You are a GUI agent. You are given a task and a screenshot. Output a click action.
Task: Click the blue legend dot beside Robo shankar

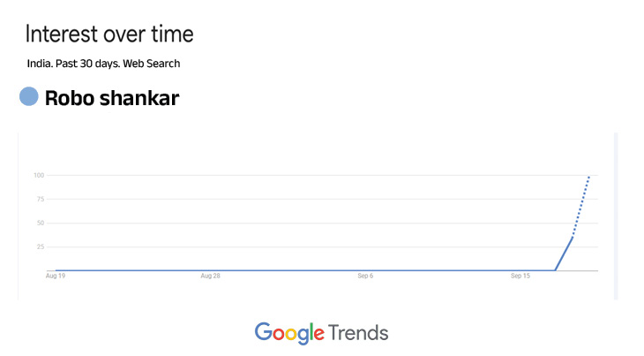click(x=29, y=97)
